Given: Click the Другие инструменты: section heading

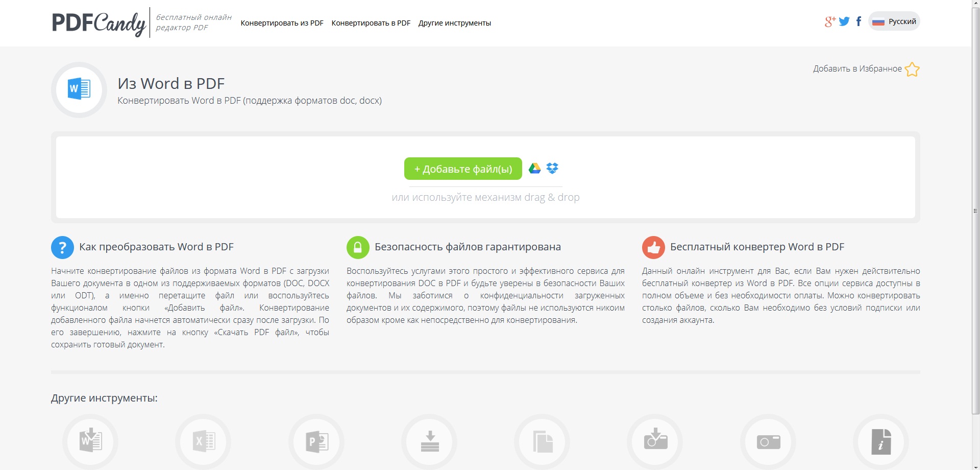Looking at the screenshot, I should (x=104, y=398).
